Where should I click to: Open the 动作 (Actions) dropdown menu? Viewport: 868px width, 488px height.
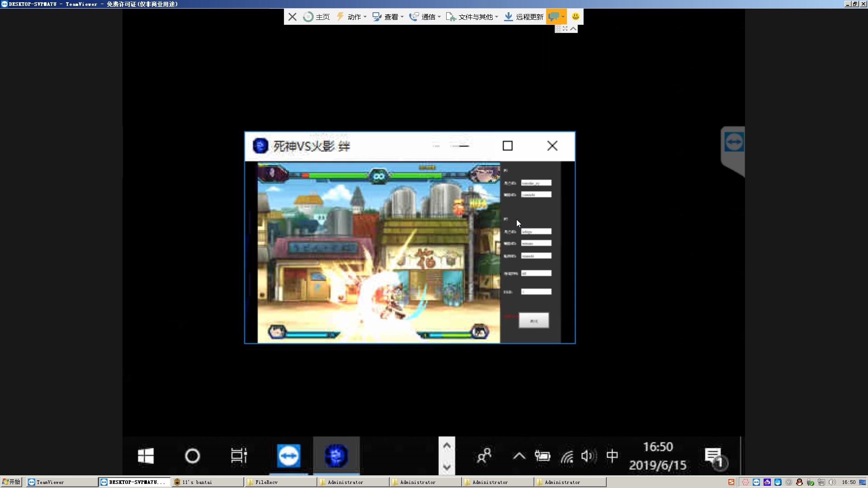[x=352, y=17]
